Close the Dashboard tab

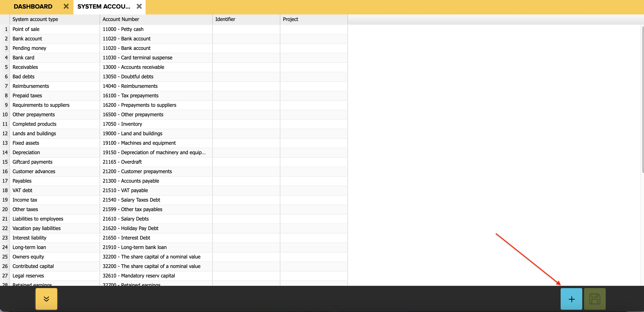click(x=66, y=7)
